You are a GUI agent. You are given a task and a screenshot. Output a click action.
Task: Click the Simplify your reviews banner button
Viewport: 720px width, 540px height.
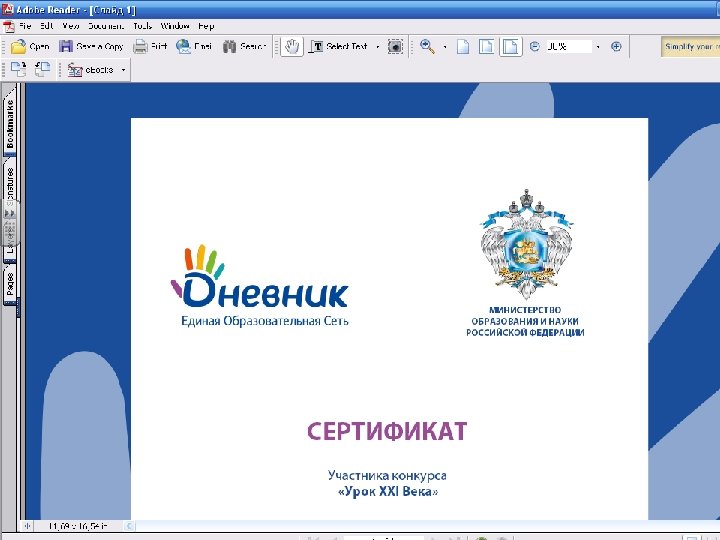coord(690,46)
